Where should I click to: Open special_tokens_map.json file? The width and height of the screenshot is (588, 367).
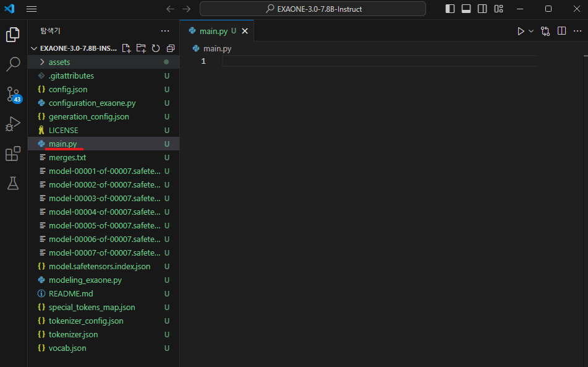coord(103,308)
